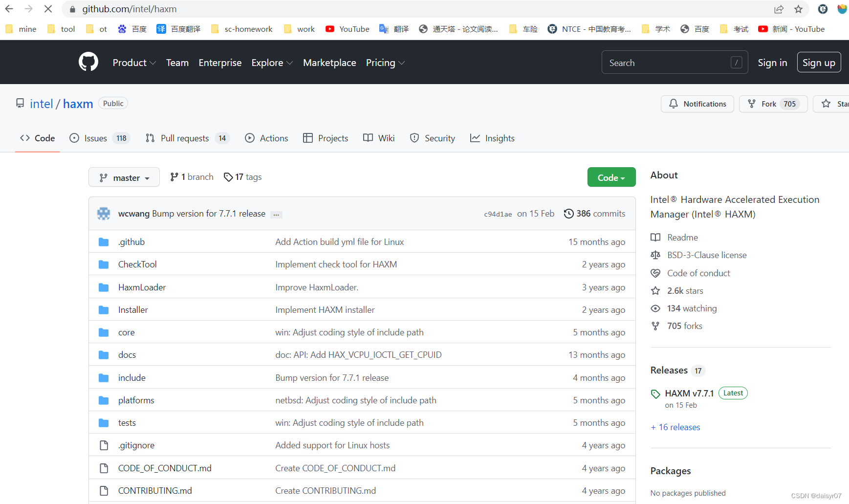Open the HaxmLoader folder
The width and height of the screenshot is (849, 504).
point(142,287)
